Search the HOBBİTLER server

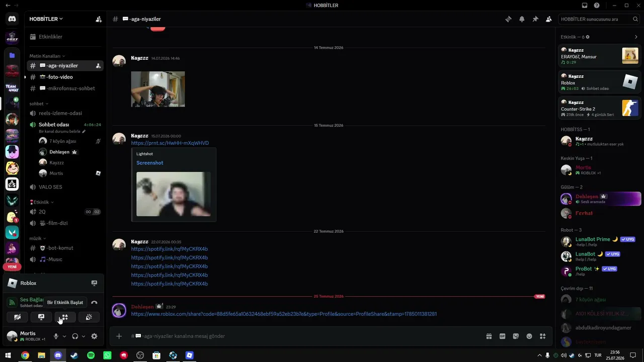tap(599, 19)
